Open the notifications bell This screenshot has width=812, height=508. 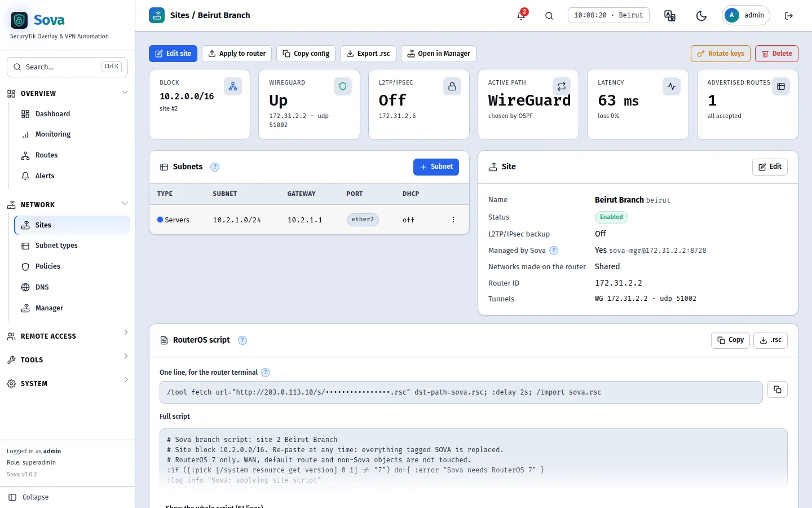pyautogui.click(x=521, y=15)
